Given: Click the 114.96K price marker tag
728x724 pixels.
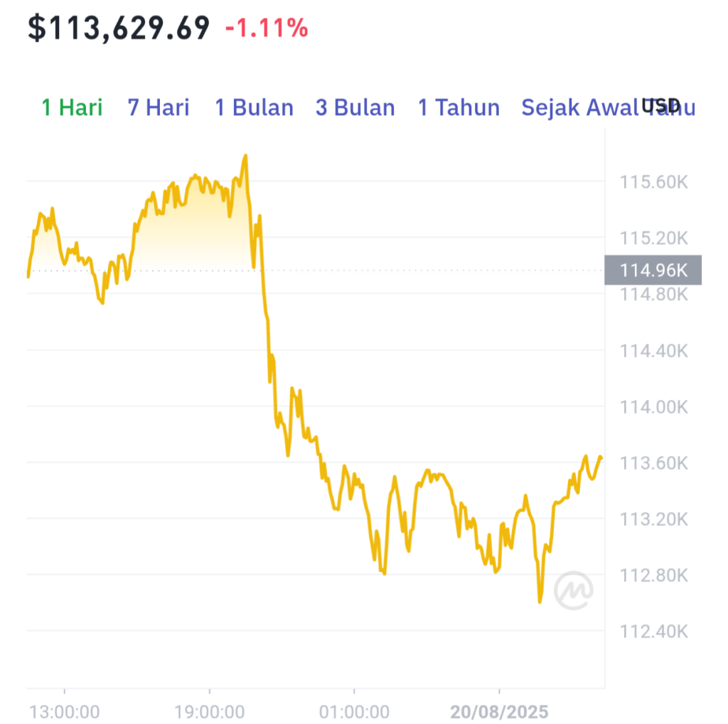Looking at the screenshot, I should 653,270.
